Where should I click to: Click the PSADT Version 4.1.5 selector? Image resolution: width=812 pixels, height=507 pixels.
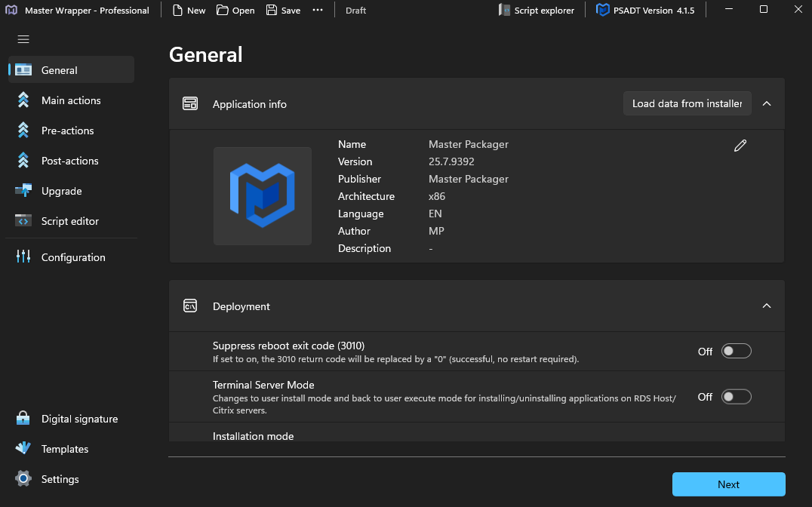644,11
